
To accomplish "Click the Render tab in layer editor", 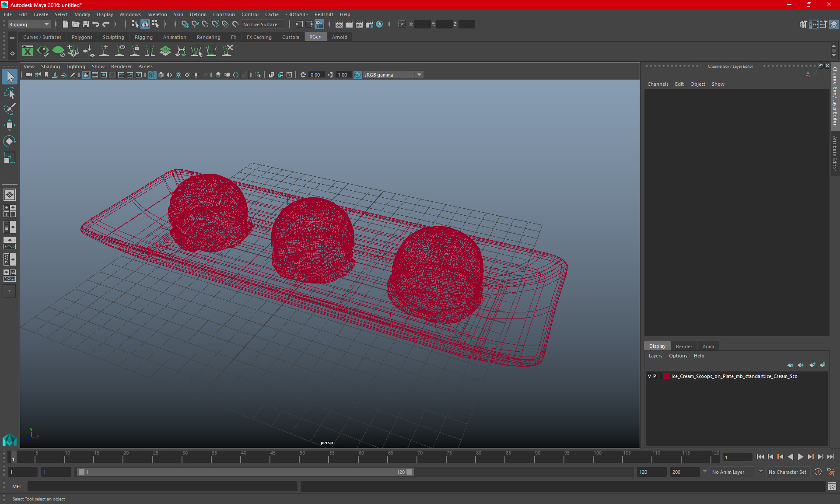I will (684, 346).
